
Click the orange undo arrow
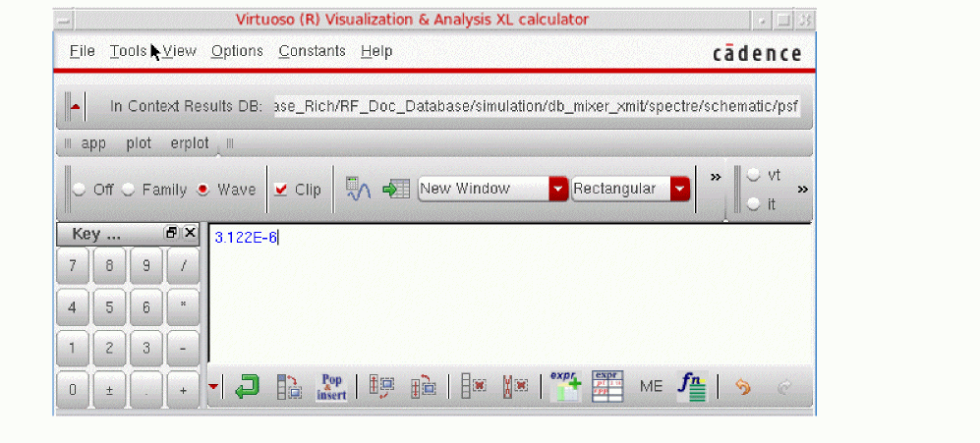pos(742,388)
